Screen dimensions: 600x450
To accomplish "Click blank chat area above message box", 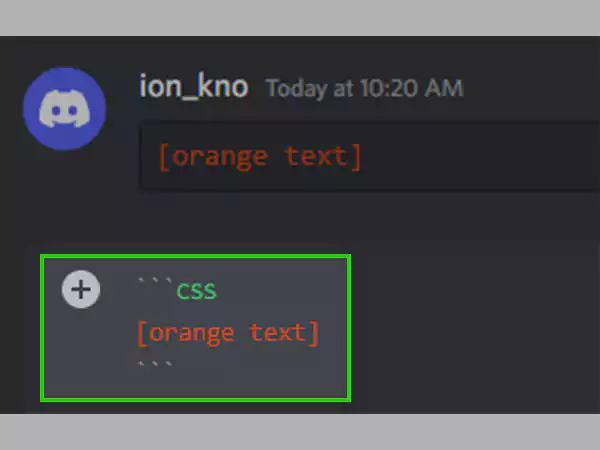I will click(306, 218).
